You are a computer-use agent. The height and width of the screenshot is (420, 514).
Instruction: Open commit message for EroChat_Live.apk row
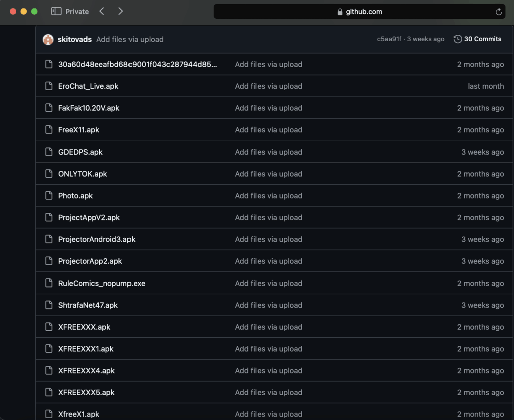[269, 86]
